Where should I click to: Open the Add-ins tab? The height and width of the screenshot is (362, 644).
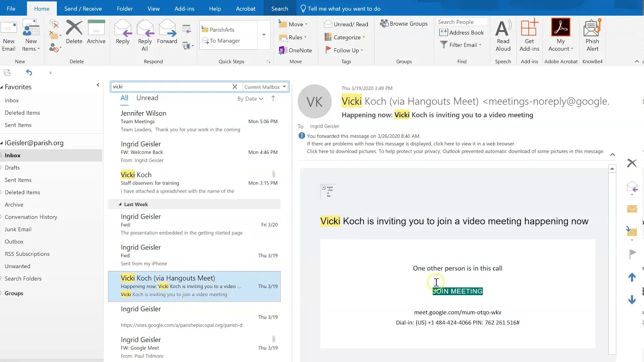click(x=184, y=9)
